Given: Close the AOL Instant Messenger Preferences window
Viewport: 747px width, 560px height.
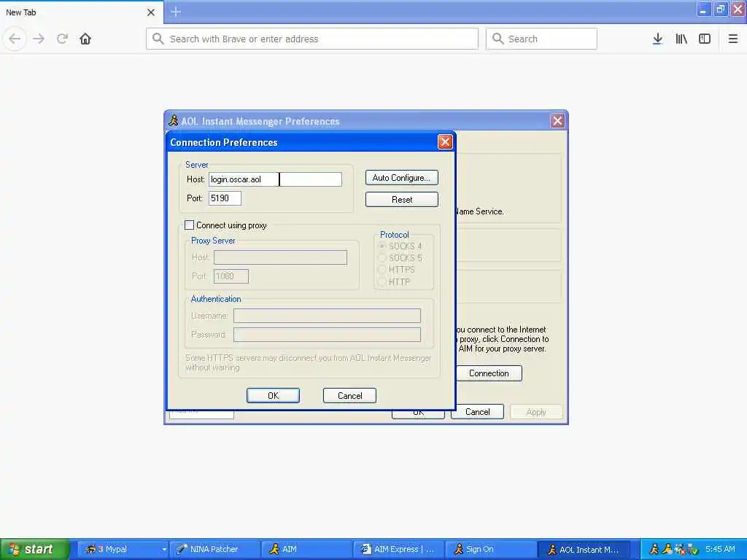Looking at the screenshot, I should tap(557, 121).
